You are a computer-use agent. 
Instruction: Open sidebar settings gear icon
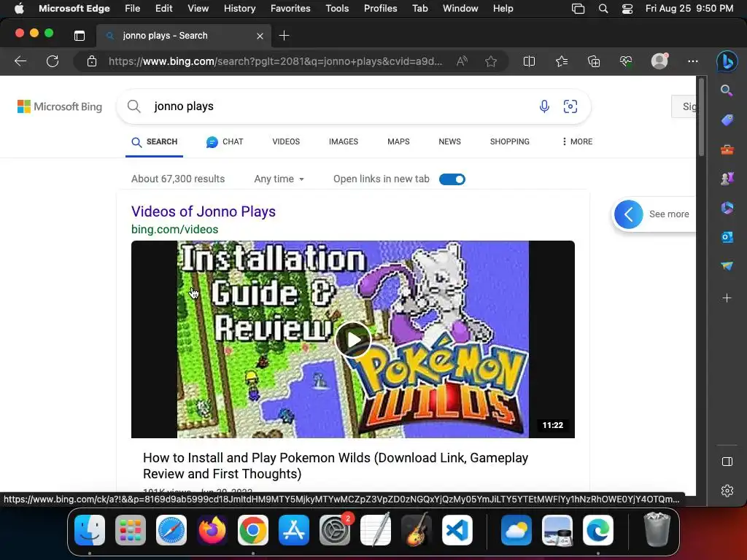727,491
